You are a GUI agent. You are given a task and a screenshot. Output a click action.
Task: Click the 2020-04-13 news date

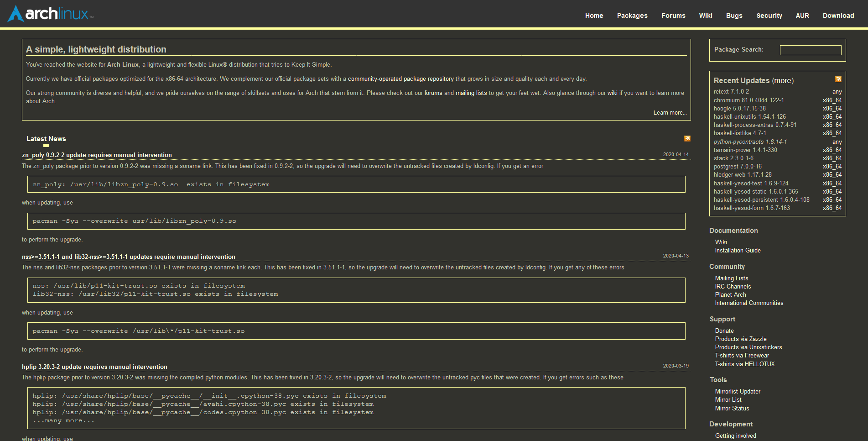(x=676, y=256)
